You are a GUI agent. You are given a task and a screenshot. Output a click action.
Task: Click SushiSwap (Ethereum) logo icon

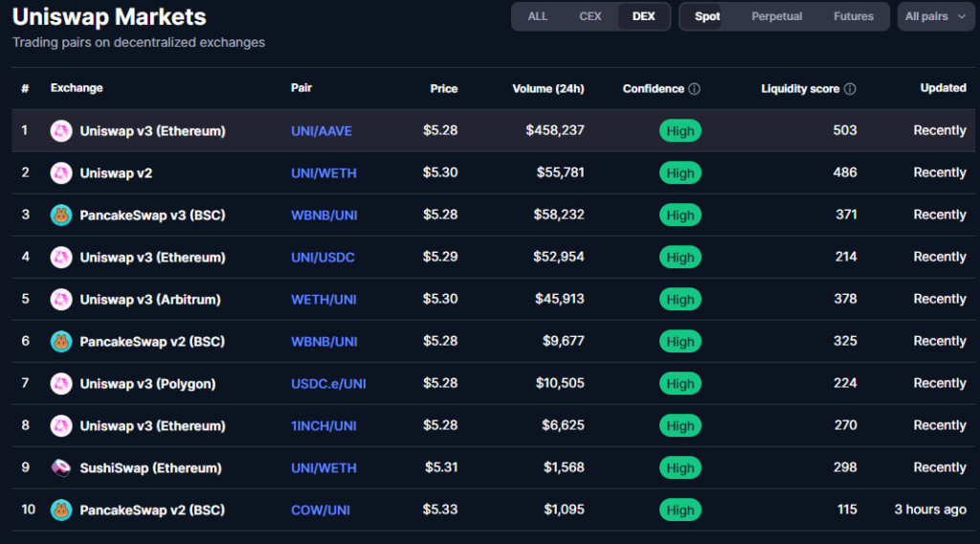61,467
